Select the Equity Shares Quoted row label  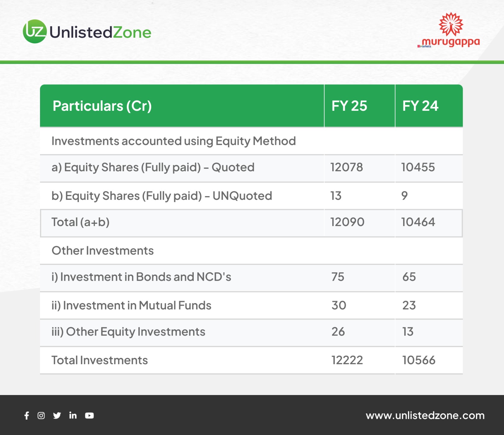point(153,167)
